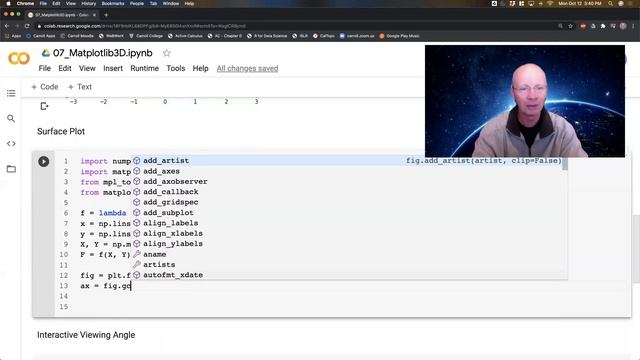This screenshot has width=640, height=360.
Task: Select add_callback autocomplete suggestion
Action: coord(349,192)
